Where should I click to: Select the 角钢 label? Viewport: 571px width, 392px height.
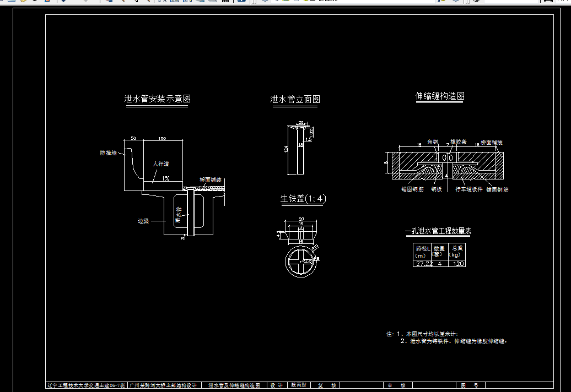(x=433, y=142)
